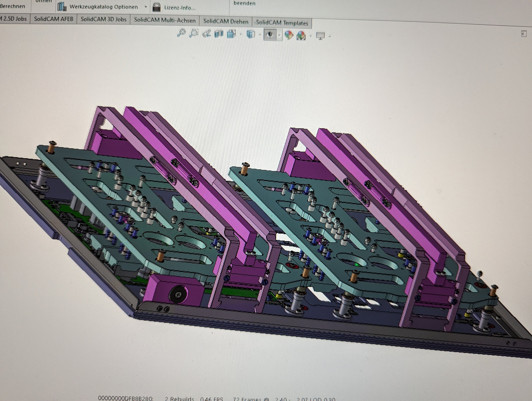Open the SolidCAM Drehen tab
The height and width of the screenshot is (401, 532).
click(226, 22)
